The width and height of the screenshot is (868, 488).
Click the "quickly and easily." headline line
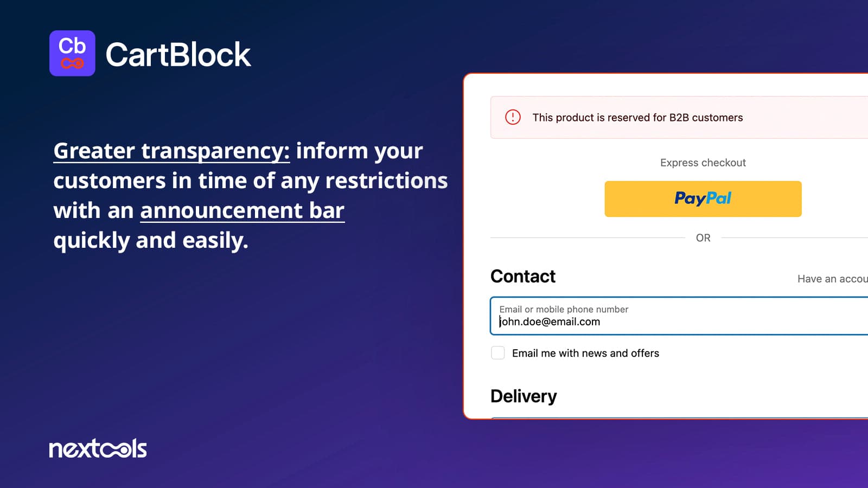[151, 240]
